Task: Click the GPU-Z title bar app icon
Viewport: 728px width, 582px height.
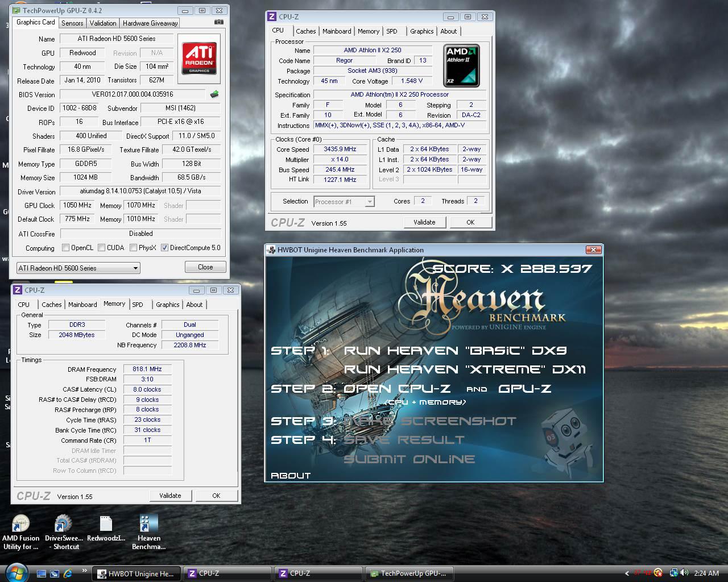Action: 17,10
